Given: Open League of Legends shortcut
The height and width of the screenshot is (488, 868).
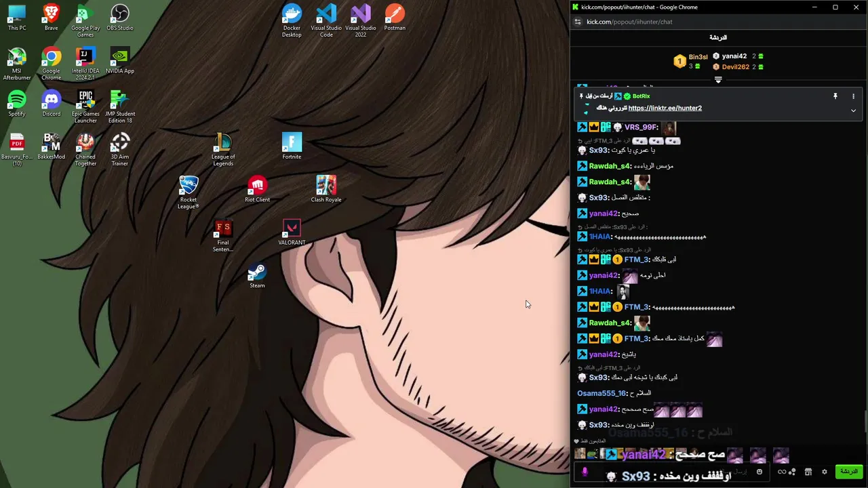Looking at the screenshot, I should (x=223, y=150).
